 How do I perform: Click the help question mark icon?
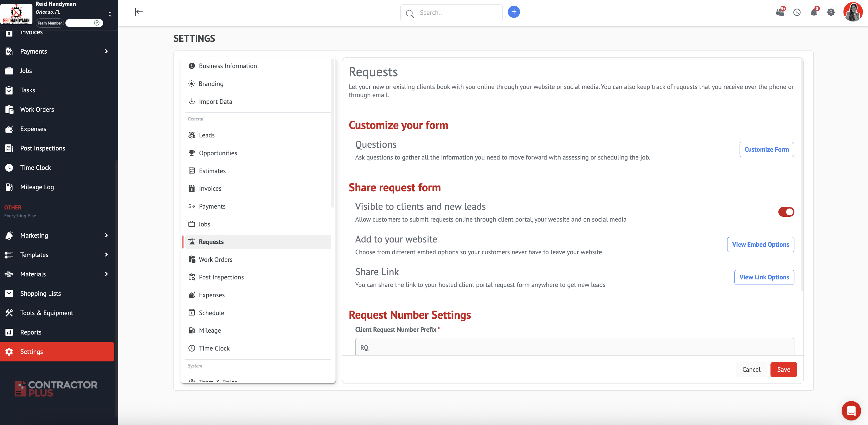(831, 12)
